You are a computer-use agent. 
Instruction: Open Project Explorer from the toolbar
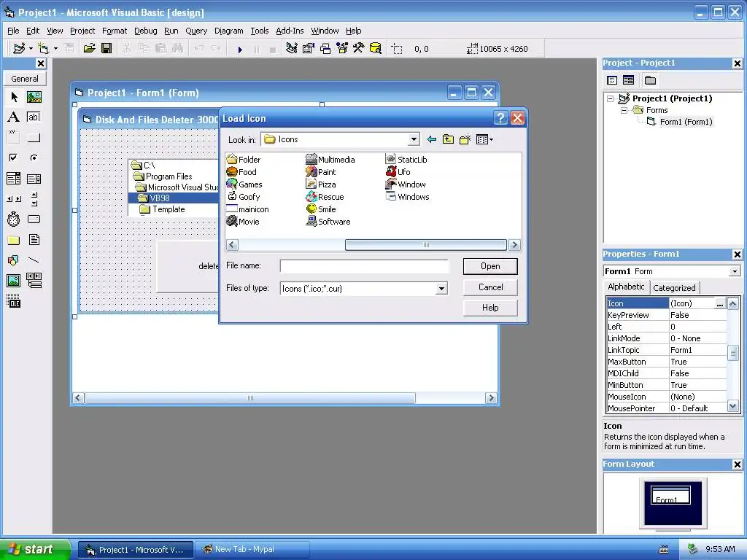[x=292, y=49]
